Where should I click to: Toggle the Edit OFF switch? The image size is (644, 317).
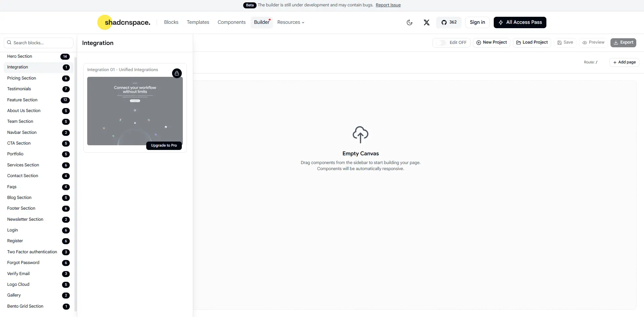tap(441, 43)
